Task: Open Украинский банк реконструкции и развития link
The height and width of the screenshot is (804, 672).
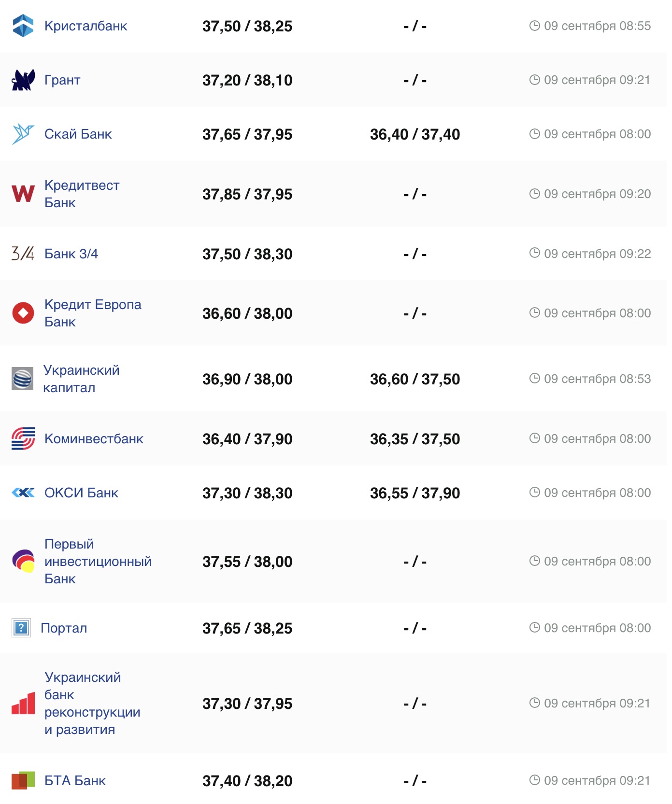Action: point(92,703)
